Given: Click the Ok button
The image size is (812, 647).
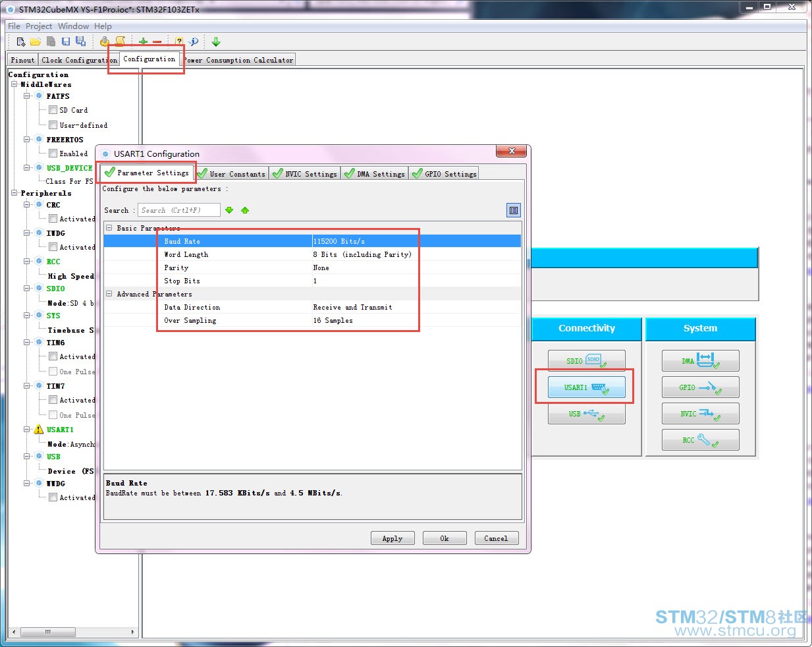Looking at the screenshot, I should (x=445, y=538).
